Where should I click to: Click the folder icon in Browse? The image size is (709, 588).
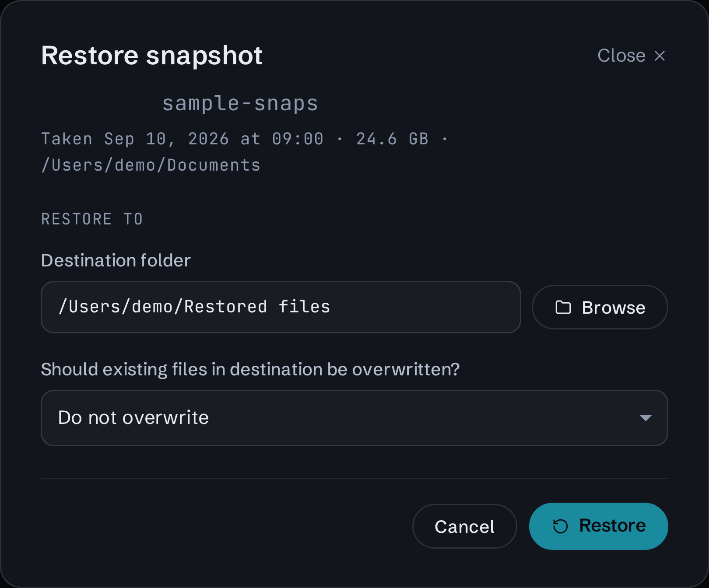click(x=563, y=307)
